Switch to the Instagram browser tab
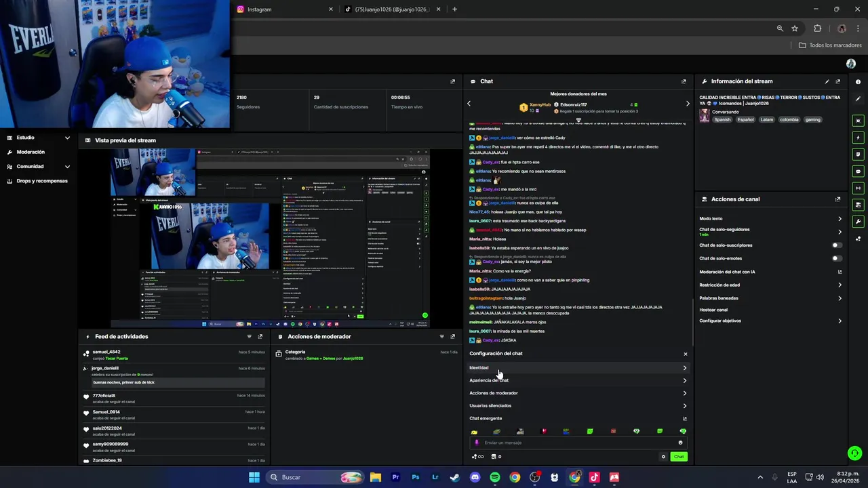 pos(285,9)
